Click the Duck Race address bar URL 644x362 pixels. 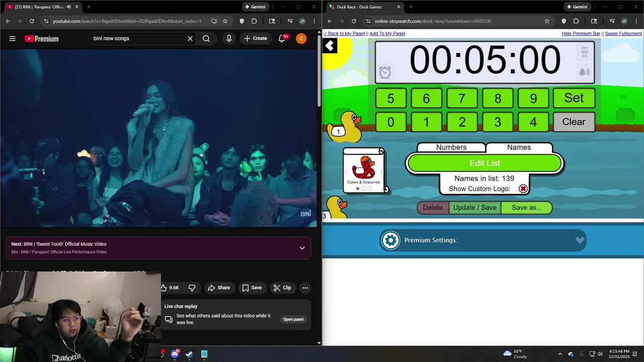click(x=433, y=21)
